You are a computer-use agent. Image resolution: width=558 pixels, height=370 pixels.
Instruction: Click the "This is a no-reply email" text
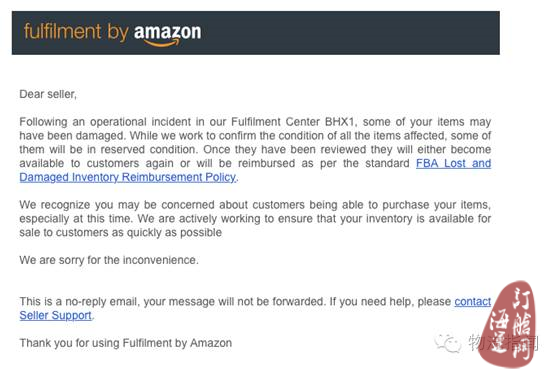click(81, 301)
